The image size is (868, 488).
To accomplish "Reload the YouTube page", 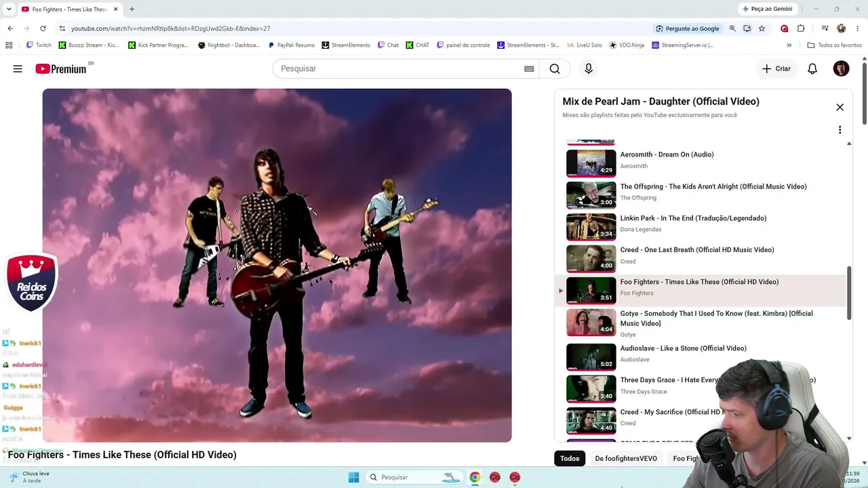I will pyautogui.click(x=43, y=28).
